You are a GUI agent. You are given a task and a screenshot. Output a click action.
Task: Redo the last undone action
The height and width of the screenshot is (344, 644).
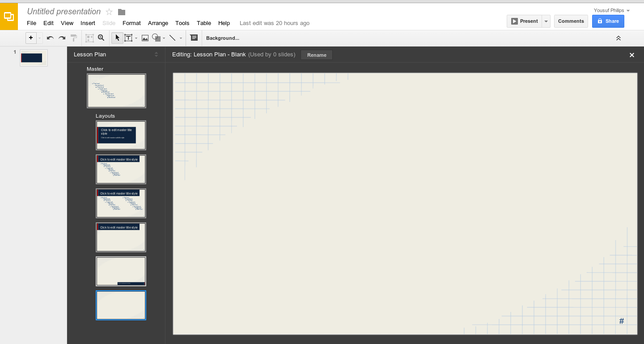pyautogui.click(x=62, y=38)
